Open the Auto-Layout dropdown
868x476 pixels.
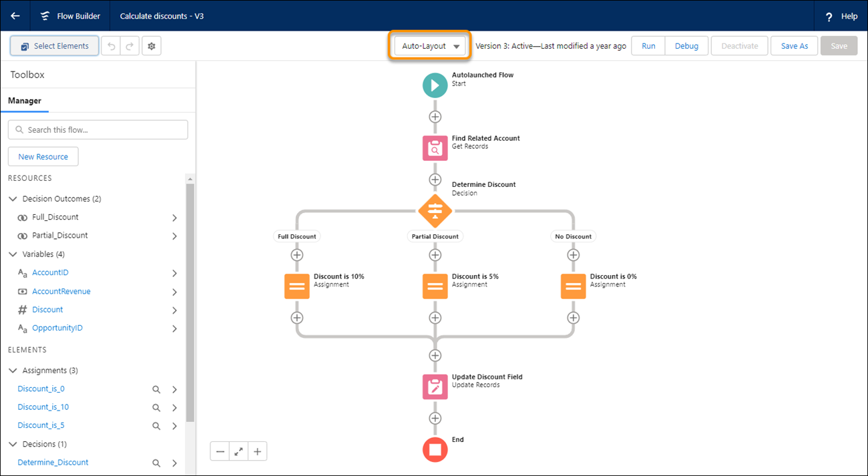point(430,46)
